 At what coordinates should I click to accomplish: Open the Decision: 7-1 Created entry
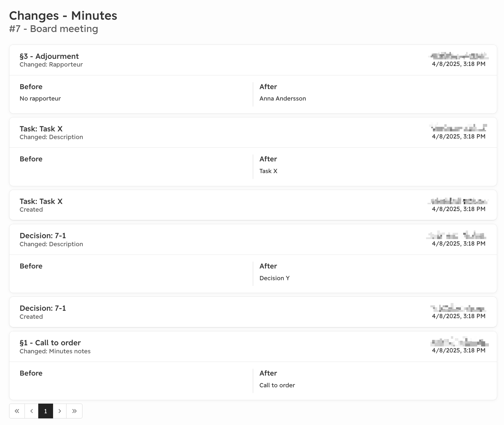pyautogui.click(x=253, y=312)
